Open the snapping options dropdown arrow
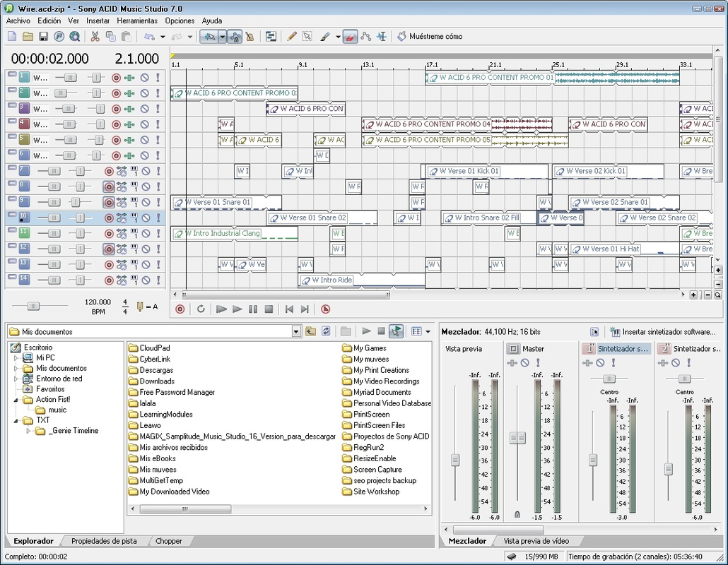728x565 pixels. [x=223, y=36]
